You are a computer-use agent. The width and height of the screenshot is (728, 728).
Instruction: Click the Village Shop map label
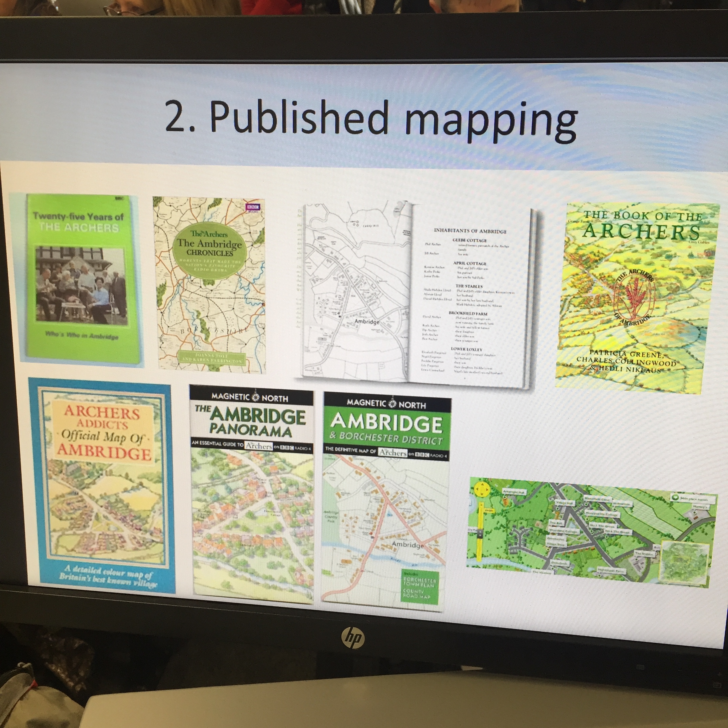click(556, 544)
